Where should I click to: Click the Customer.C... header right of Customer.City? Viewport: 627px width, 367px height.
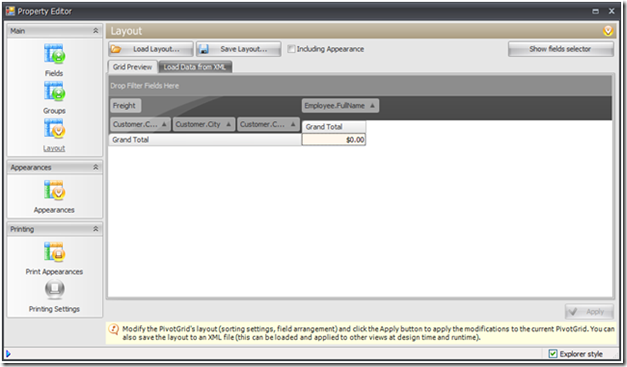point(268,124)
